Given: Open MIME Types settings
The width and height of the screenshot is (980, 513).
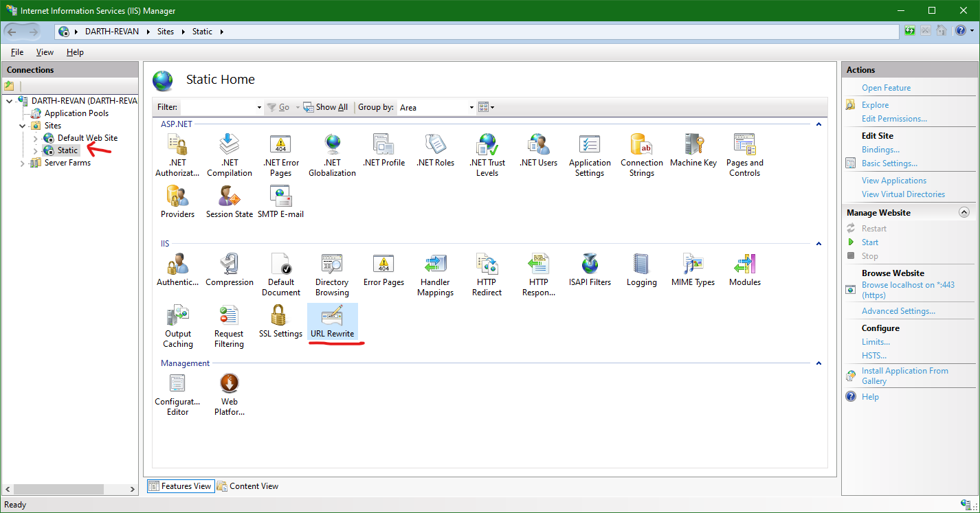Looking at the screenshot, I should 693,271.
